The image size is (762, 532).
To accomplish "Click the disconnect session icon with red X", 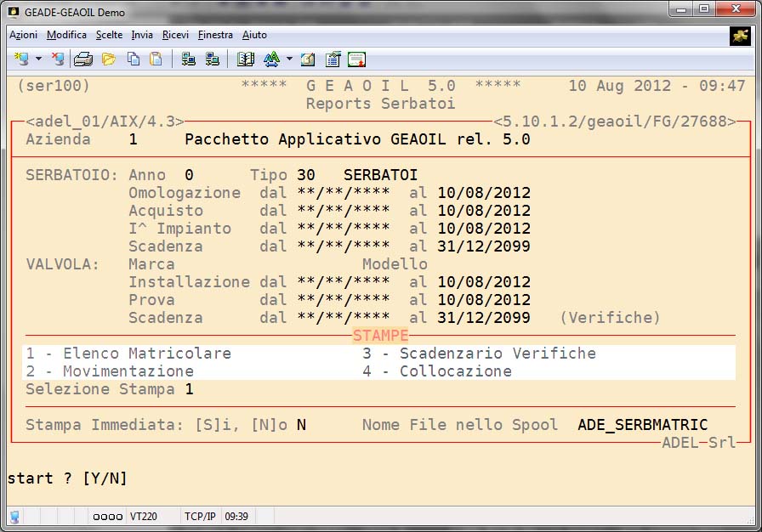I will [57, 59].
